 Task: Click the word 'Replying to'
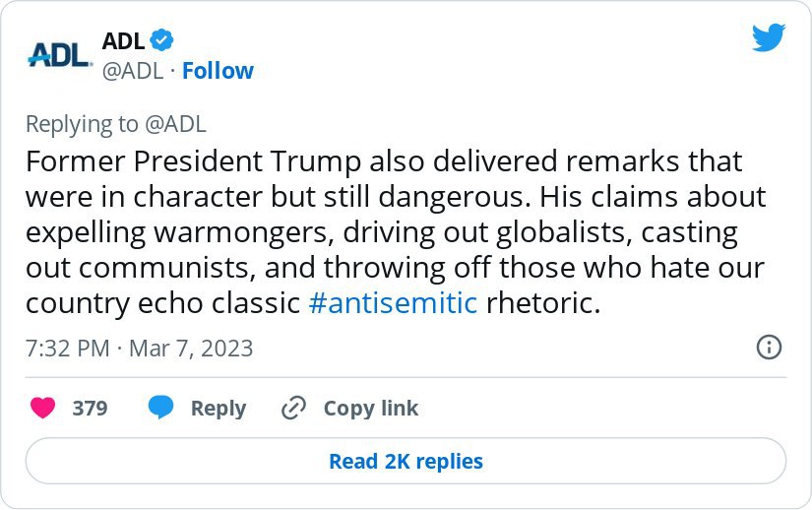tap(83, 124)
